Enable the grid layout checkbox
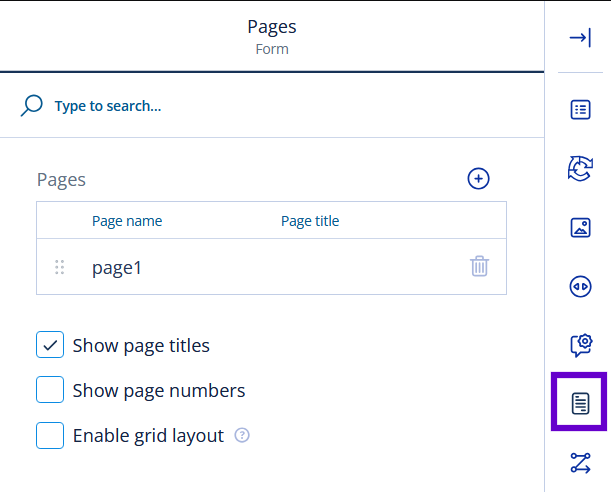Viewport: 611px width, 492px height. (x=50, y=435)
